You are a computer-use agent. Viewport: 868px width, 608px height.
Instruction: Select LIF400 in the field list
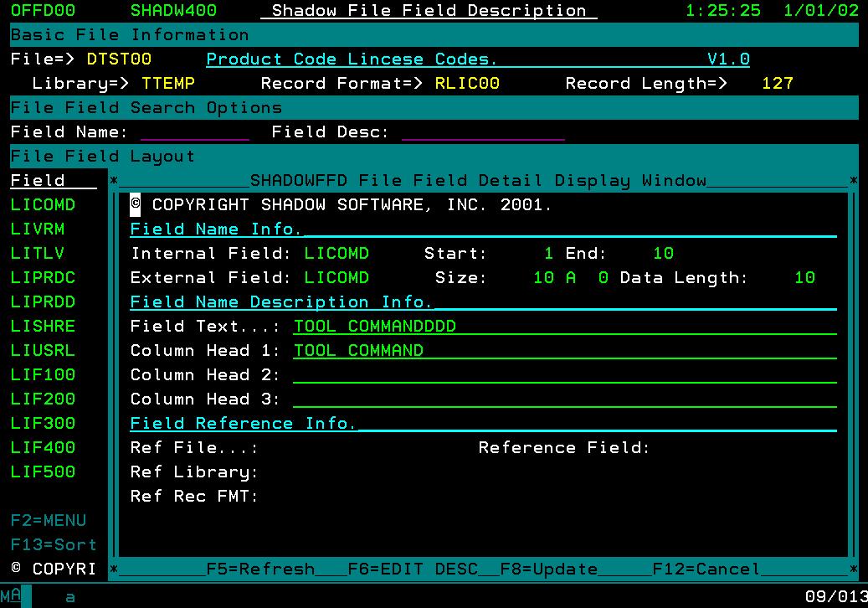click(43, 447)
